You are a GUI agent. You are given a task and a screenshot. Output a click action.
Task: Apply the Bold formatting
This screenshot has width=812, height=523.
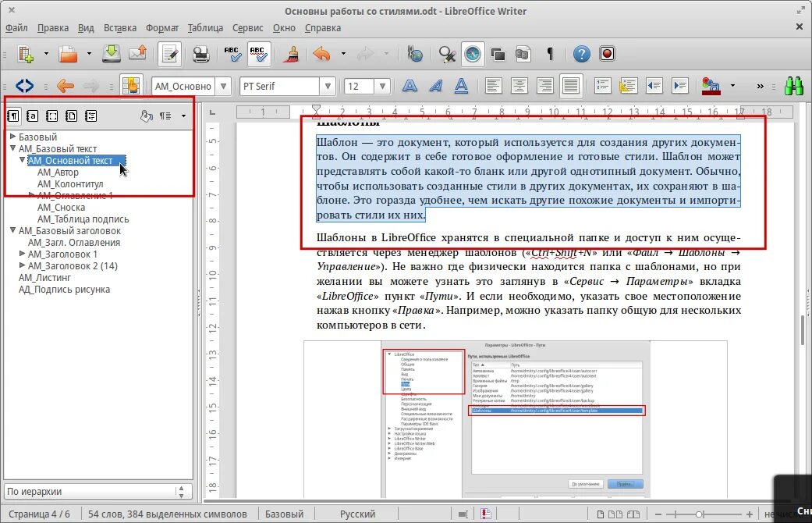pos(410,86)
